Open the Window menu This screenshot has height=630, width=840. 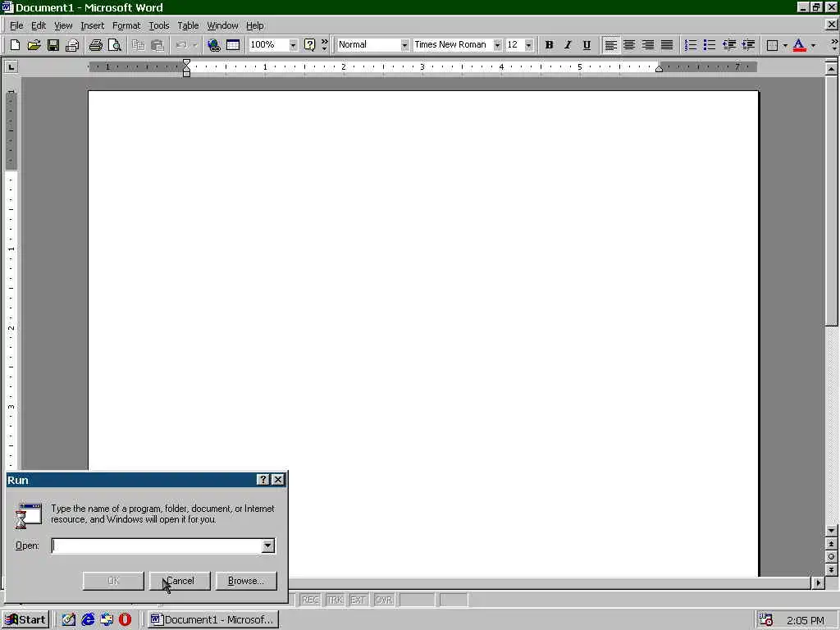pos(222,25)
